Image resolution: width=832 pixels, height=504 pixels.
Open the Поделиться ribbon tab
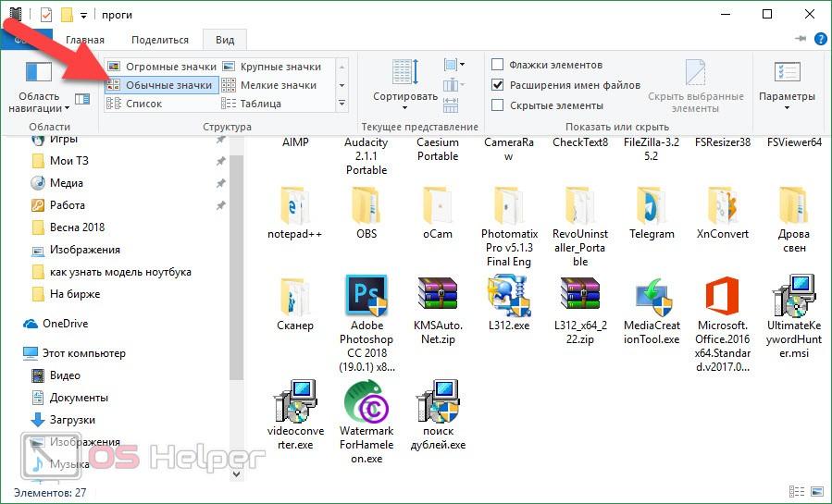(x=160, y=40)
